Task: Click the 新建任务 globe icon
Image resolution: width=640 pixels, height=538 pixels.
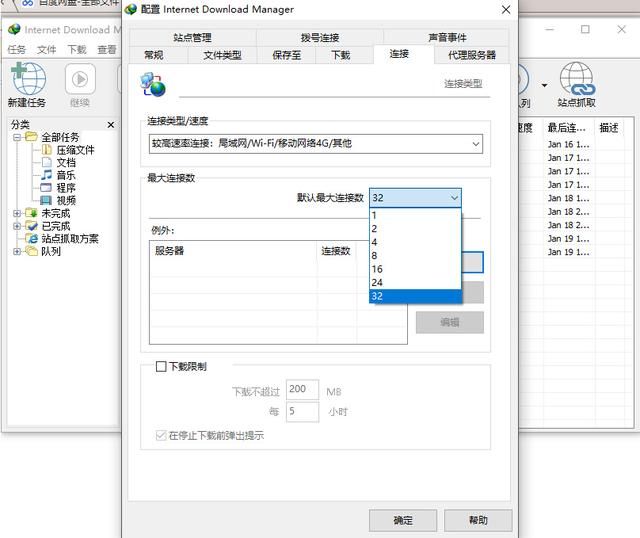Action: (28, 78)
